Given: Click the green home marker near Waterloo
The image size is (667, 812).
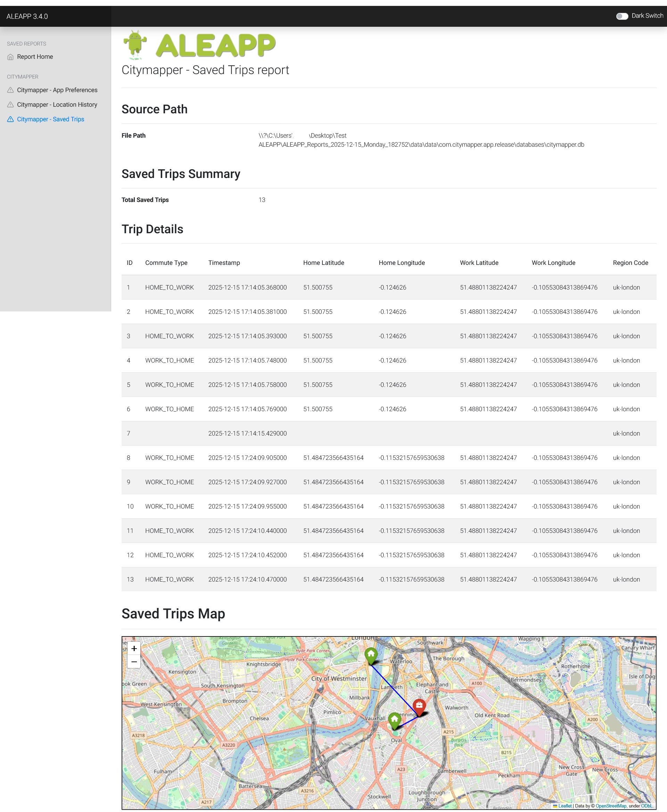Looking at the screenshot, I should pos(371,655).
